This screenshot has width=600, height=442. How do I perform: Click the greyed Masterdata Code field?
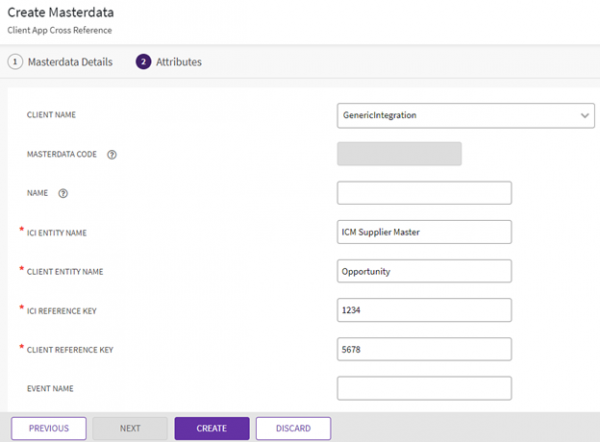[399, 154]
